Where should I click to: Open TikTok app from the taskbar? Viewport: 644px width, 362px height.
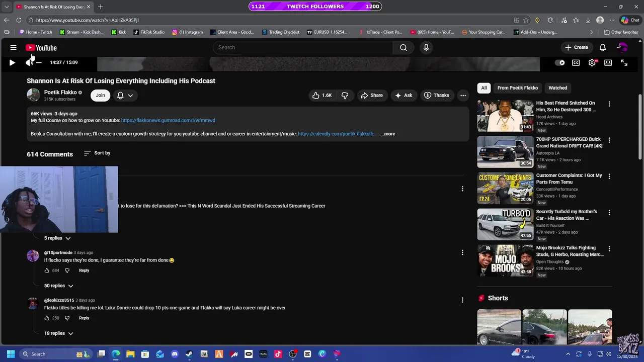coord(278,354)
